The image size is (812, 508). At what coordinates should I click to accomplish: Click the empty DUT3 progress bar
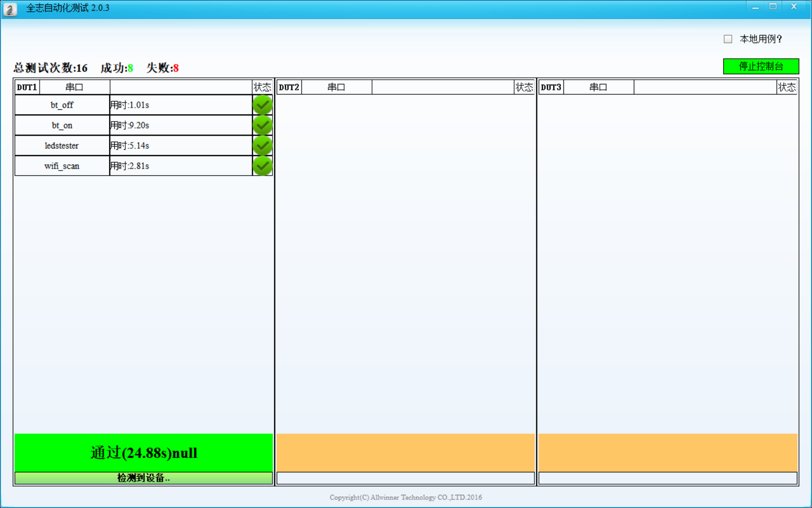click(667, 478)
